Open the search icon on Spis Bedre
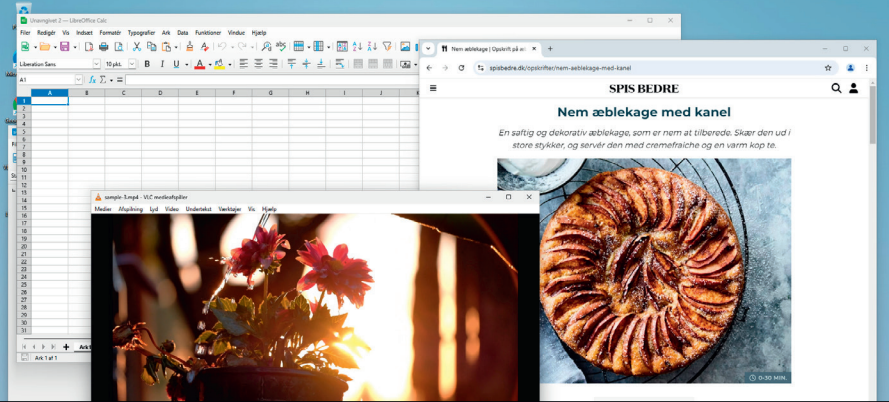 [836, 88]
